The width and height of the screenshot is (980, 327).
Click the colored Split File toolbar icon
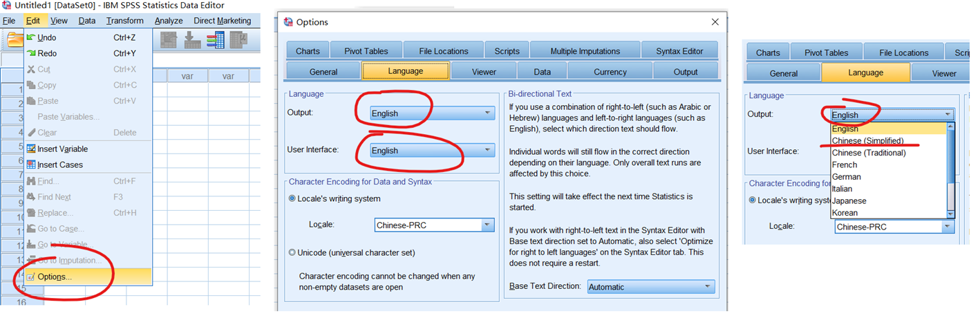(215, 40)
